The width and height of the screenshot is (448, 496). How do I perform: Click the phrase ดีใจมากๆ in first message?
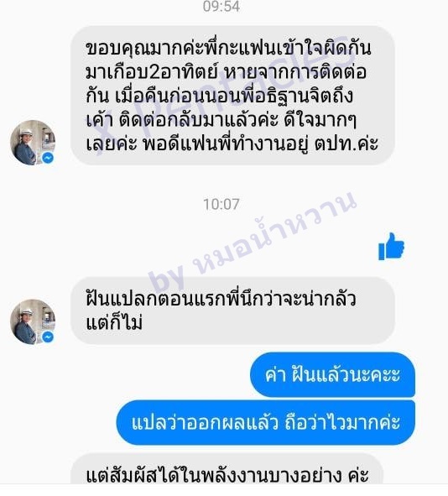tap(320, 120)
